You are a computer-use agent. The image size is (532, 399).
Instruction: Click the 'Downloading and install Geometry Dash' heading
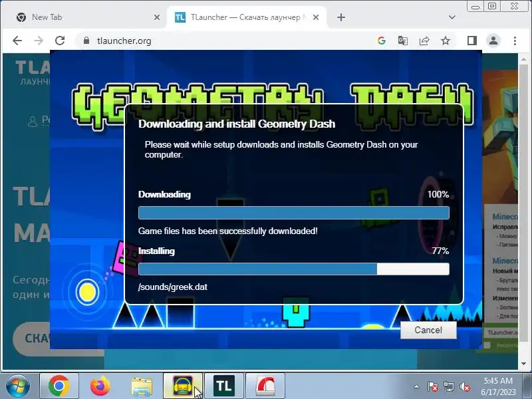click(x=237, y=124)
